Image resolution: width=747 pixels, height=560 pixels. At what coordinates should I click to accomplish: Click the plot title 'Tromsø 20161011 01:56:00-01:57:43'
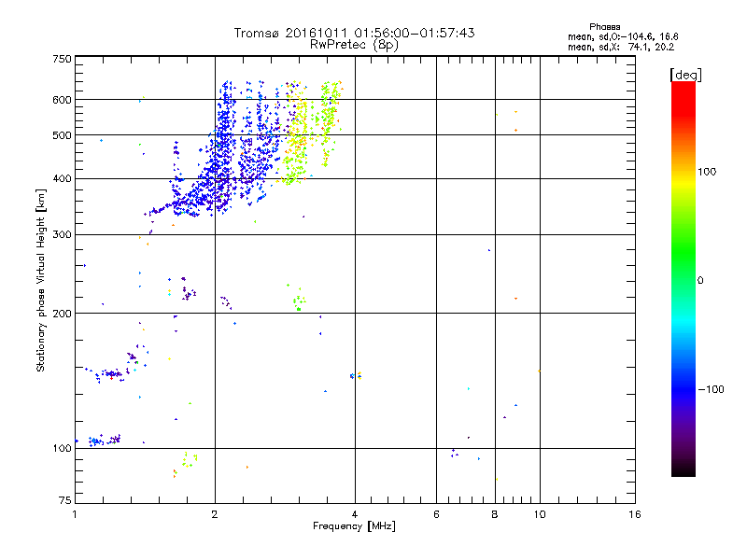tap(354, 33)
